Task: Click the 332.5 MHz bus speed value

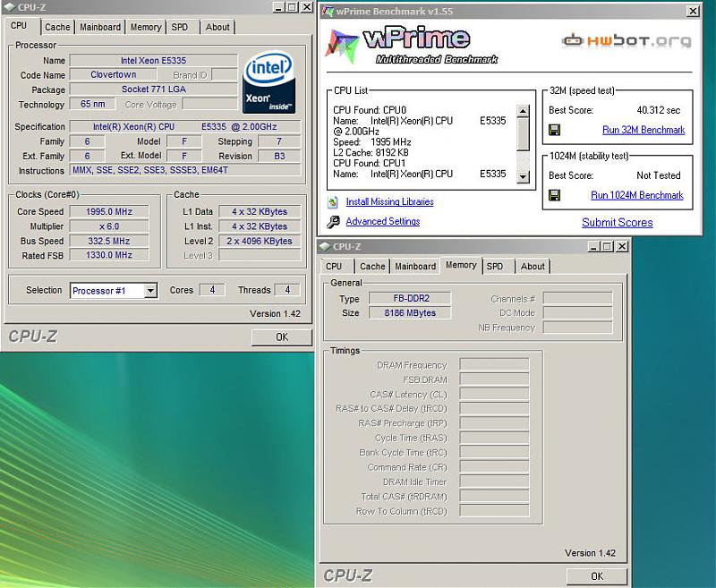Action: 109,241
